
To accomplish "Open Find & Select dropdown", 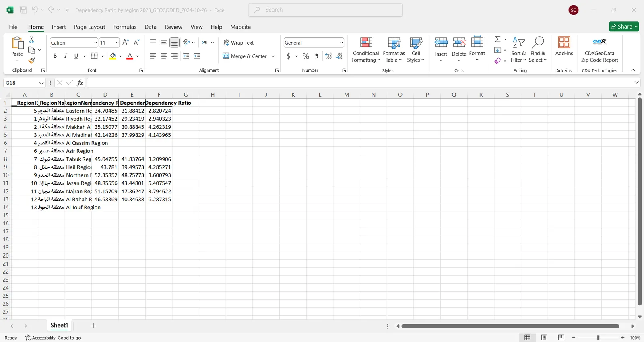I will click(x=538, y=50).
